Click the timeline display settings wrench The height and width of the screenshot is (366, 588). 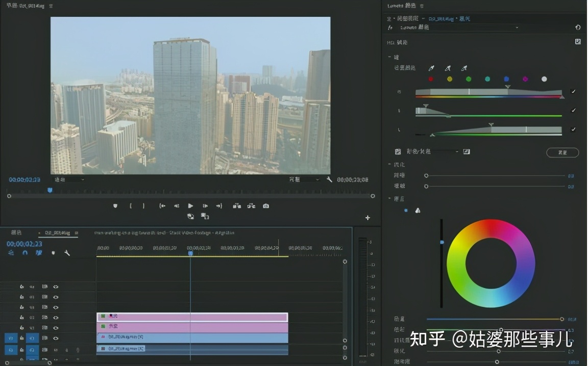coord(66,253)
